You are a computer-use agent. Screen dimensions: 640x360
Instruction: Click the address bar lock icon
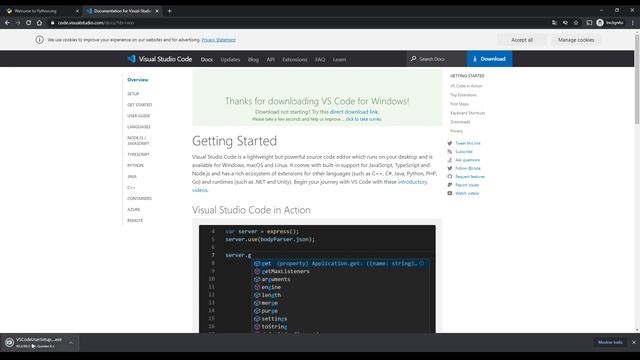52,23
